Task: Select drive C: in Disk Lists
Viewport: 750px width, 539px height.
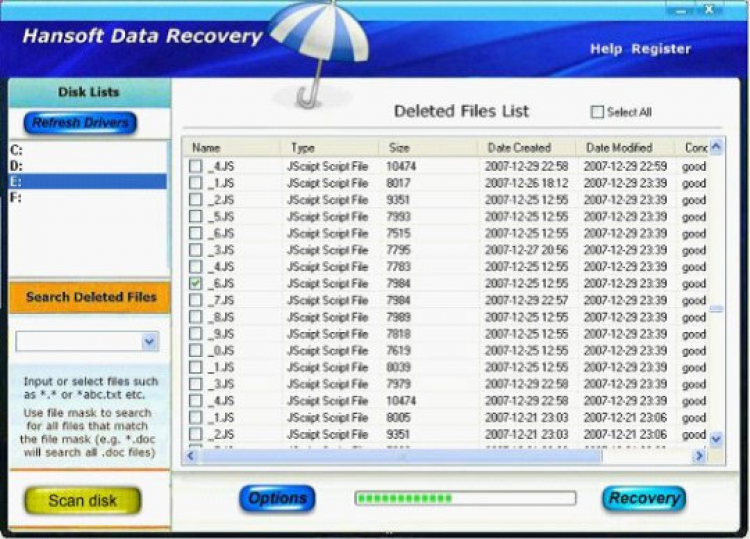Action: (x=88, y=150)
